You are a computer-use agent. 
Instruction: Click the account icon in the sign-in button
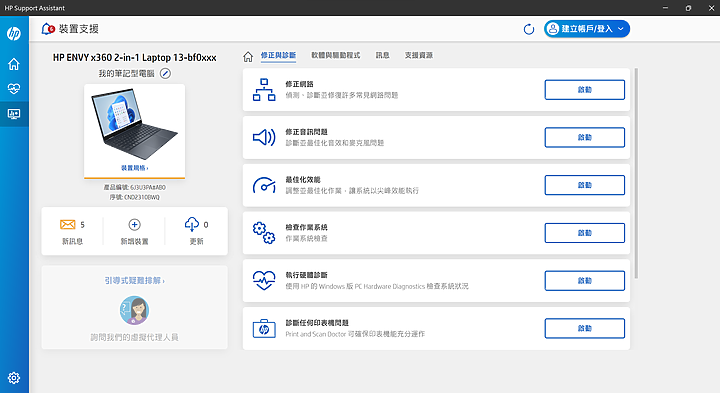tap(553, 29)
